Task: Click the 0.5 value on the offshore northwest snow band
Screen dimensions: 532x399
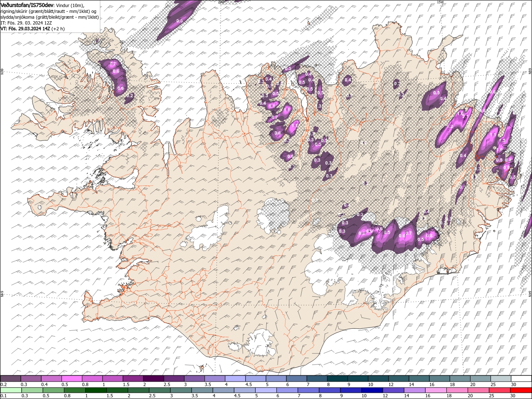Action: [180, 20]
